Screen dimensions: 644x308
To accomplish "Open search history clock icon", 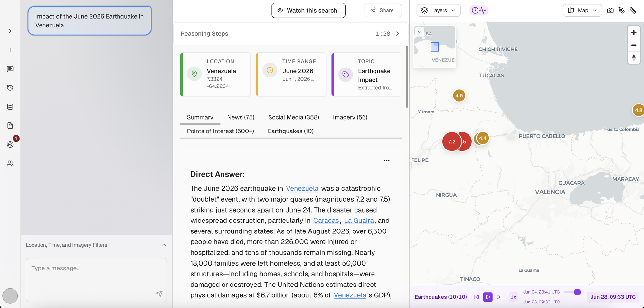I will [10, 88].
